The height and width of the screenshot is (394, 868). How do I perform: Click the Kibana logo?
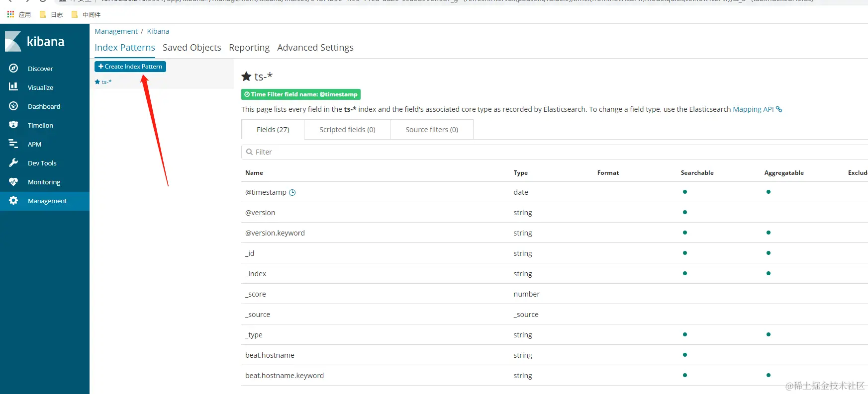pyautogui.click(x=35, y=41)
